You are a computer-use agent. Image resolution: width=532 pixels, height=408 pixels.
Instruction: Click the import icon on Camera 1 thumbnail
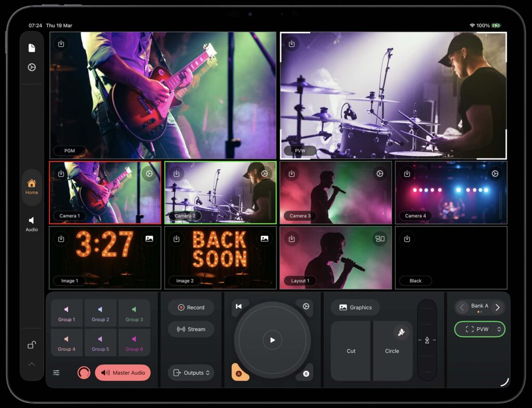[61, 174]
